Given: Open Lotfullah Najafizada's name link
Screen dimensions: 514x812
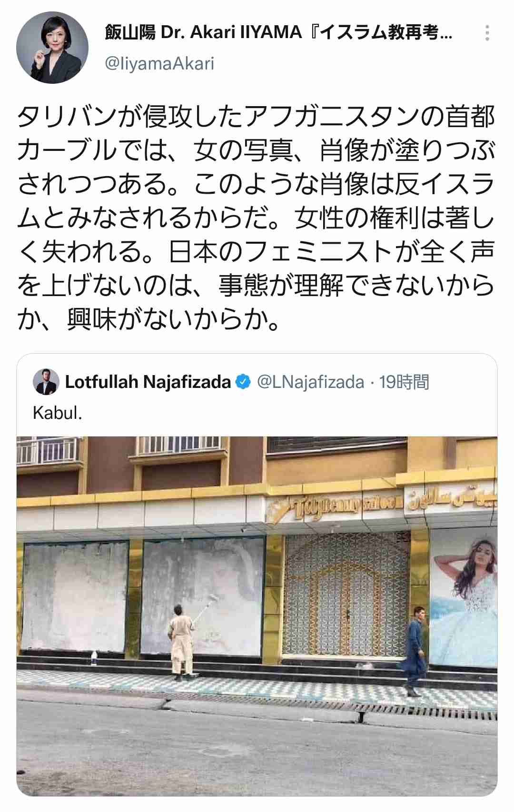Looking at the screenshot, I should (148, 382).
